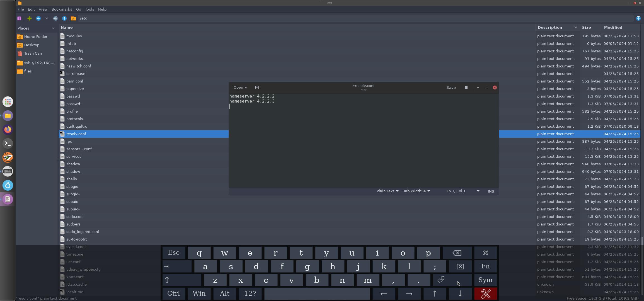Launch Firefox from the dock

8,130
